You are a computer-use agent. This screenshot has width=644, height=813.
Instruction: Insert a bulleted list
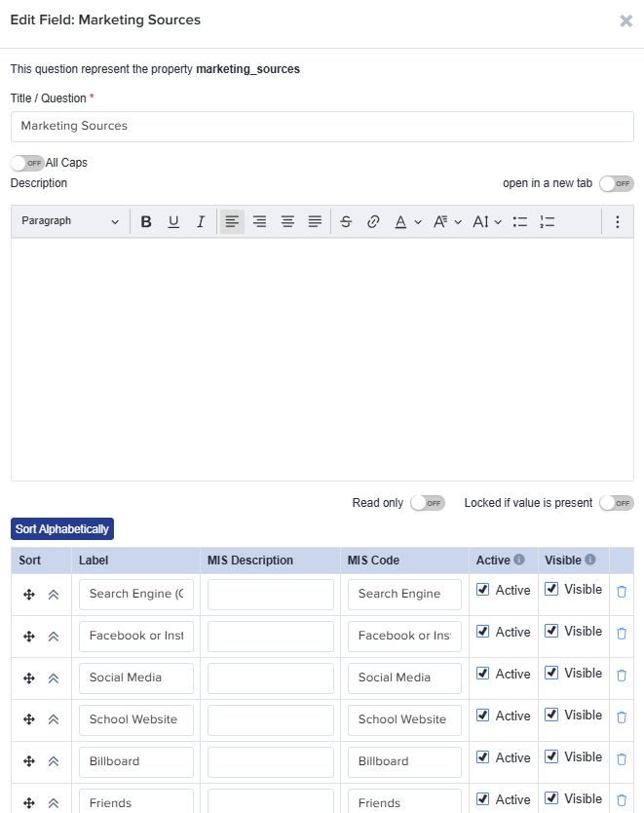(x=520, y=222)
